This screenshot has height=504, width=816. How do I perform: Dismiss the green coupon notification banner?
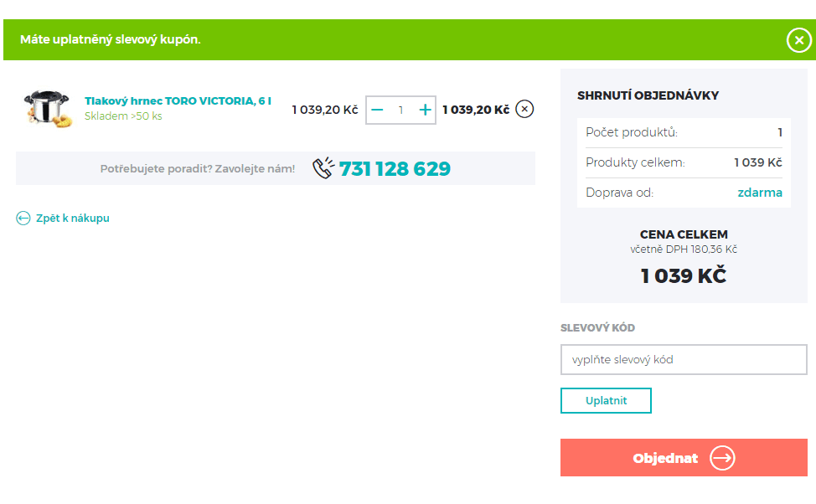pyautogui.click(x=798, y=40)
